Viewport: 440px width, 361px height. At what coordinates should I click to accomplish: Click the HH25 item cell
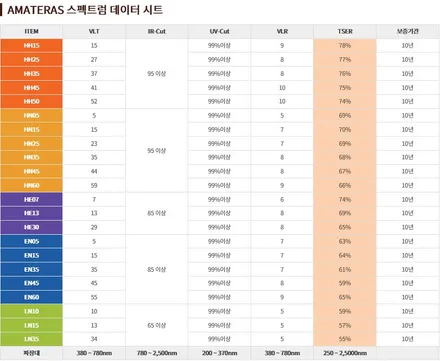click(x=31, y=60)
